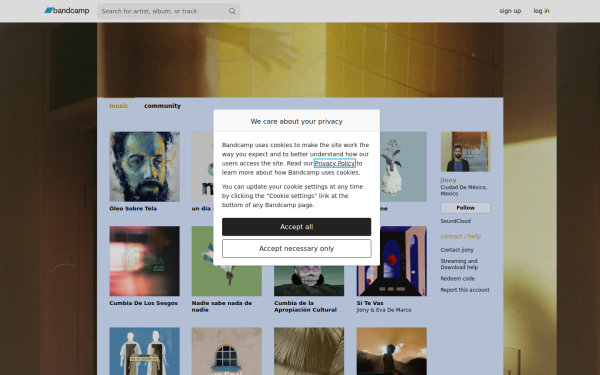The image size is (600, 375).
Task: Open the plant vase album cover
Action: pyautogui.click(x=403, y=166)
